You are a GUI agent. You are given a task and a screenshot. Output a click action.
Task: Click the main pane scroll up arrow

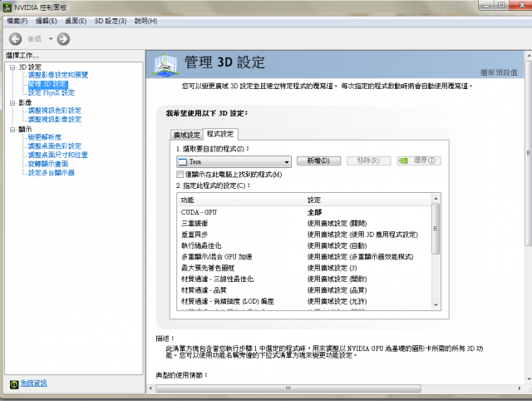tap(529, 55)
